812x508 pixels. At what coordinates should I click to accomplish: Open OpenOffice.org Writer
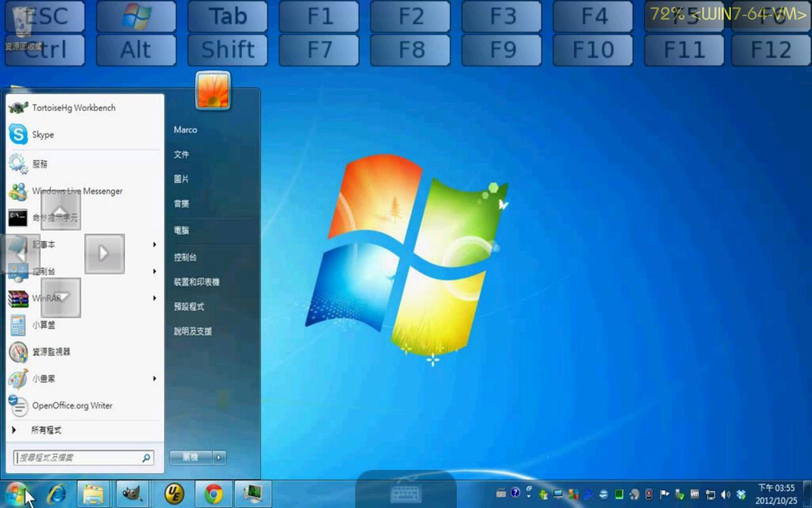click(72, 406)
